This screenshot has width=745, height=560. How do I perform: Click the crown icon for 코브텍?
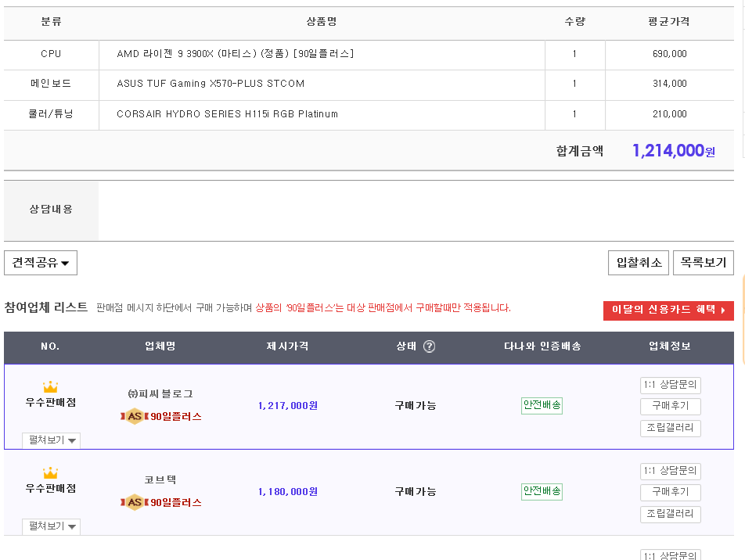tap(51, 473)
